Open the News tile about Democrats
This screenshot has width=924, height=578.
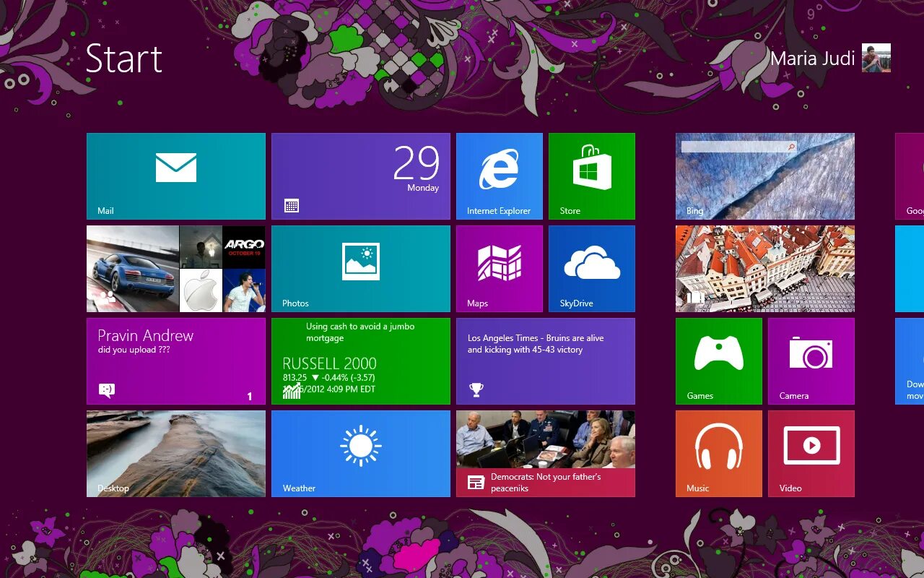pos(546,454)
